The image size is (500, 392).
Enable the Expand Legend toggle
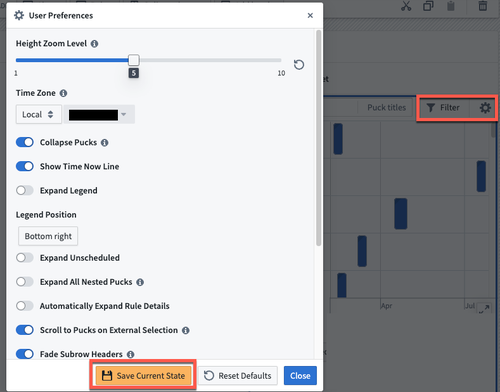tap(25, 190)
